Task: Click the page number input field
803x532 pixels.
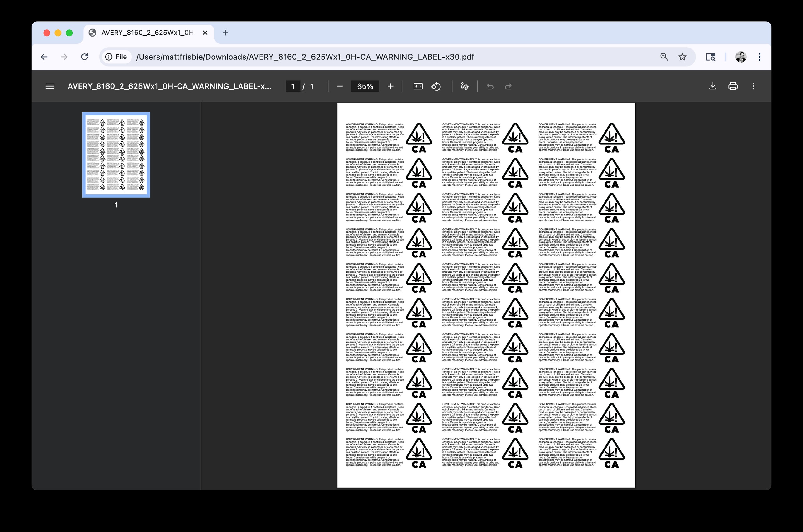Action: (x=293, y=86)
